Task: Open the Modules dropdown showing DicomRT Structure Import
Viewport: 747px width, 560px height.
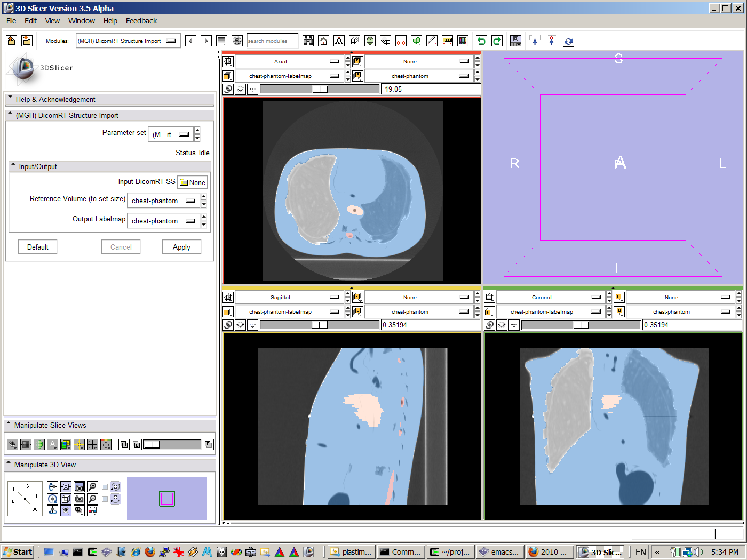Action: [x=128, y=41]
